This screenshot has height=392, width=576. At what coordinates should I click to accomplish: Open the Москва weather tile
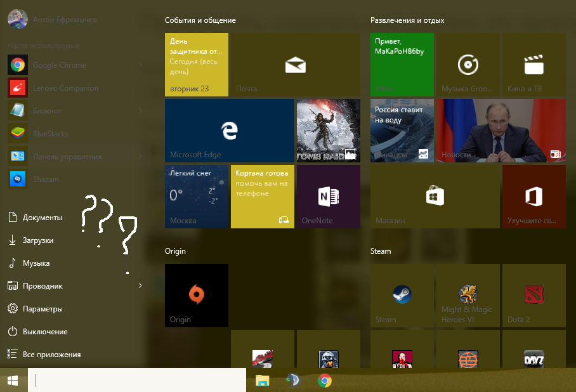pyautogui.click(x=197, y=197)
